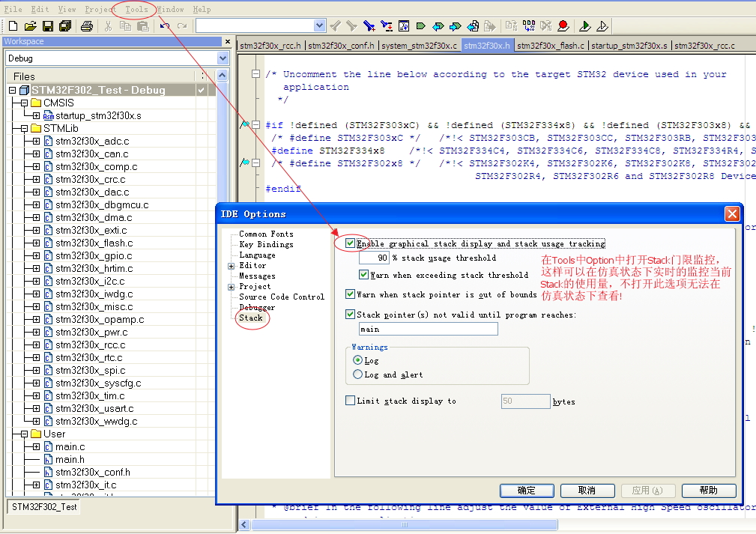The image size is (756, 534).
Task: Click the Open file toolbar icon
Action: point(31,26)
